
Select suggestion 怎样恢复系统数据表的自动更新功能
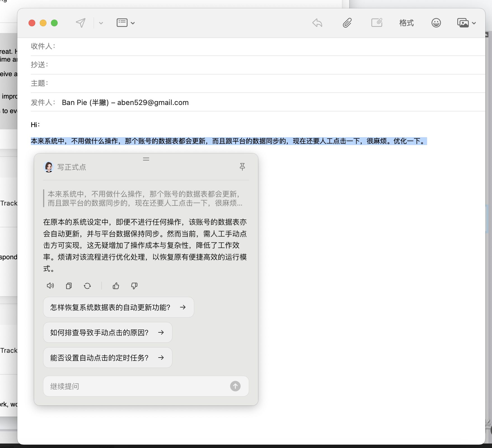118,307
